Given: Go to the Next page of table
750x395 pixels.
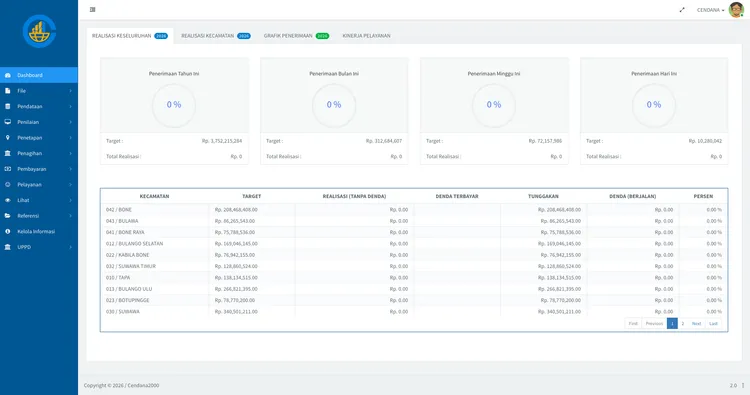Looking at the screenshot, I should click(696, 324).
